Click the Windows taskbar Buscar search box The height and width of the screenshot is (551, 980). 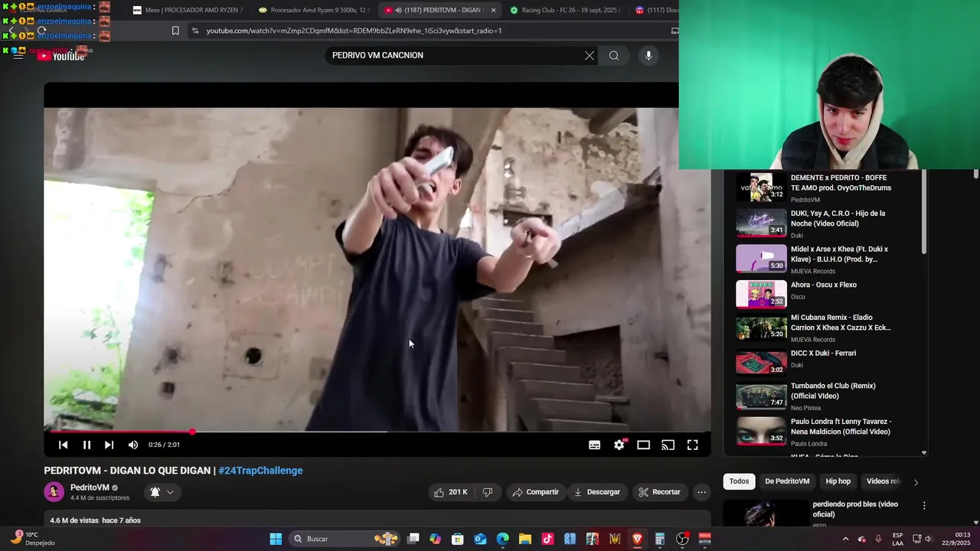345,539
